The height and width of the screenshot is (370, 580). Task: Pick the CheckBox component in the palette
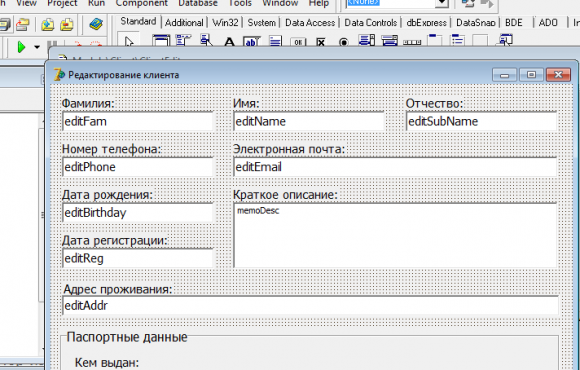pyautogui.click(x=321, y=42)
